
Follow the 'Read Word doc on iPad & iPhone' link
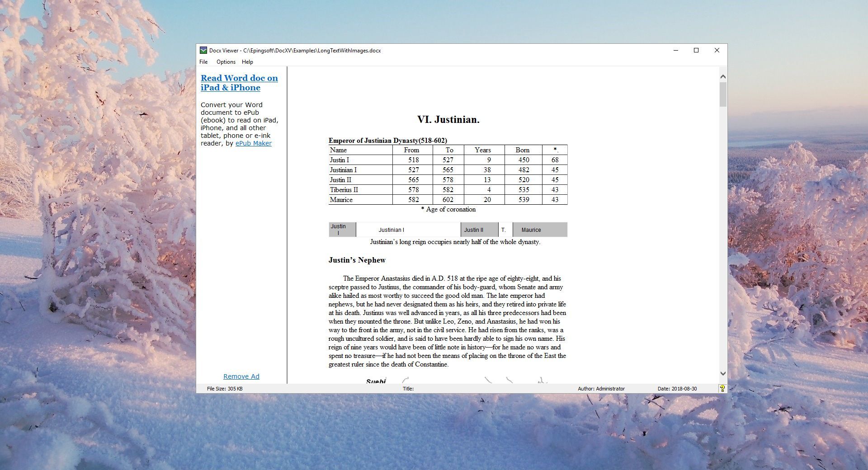click(x=239, y=83)
